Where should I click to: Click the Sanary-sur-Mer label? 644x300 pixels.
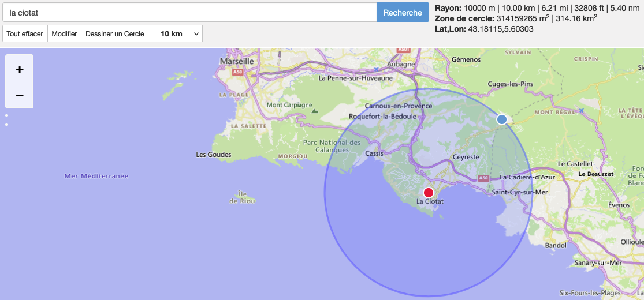pos(598,263)
